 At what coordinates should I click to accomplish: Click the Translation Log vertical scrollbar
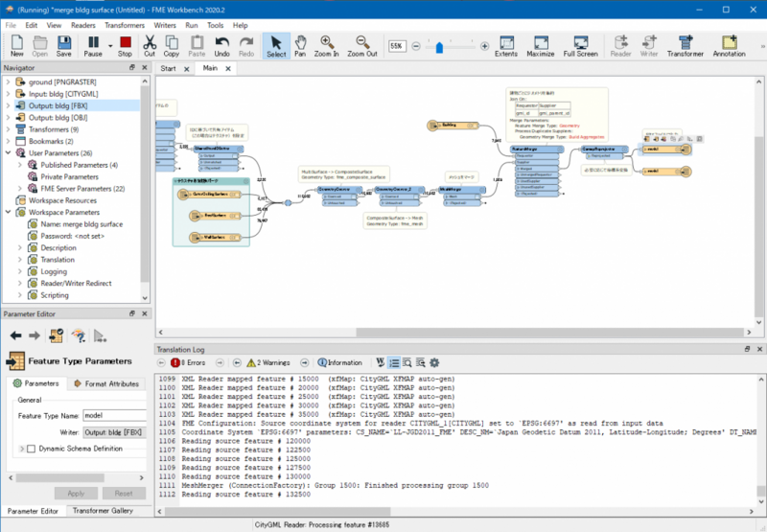(760, 491)
